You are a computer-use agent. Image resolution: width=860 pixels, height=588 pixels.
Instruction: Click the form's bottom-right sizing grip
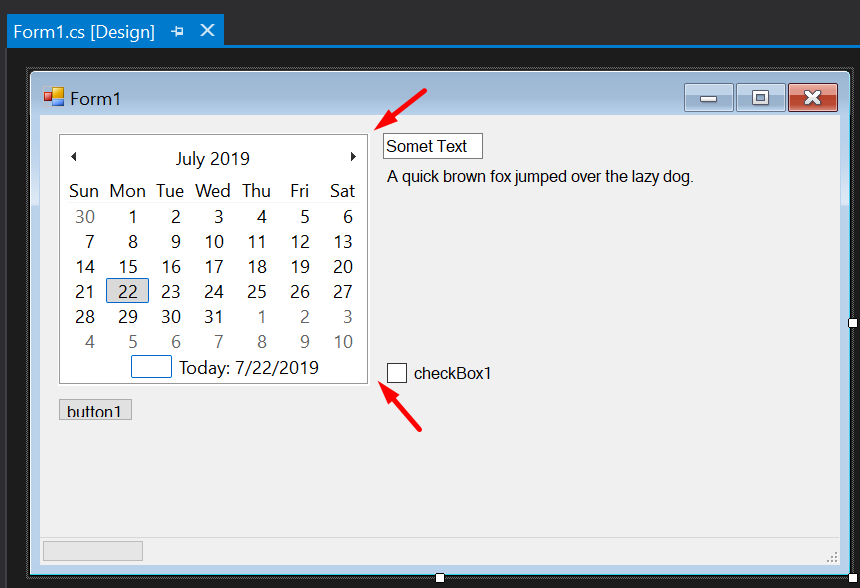coord(832,557)
